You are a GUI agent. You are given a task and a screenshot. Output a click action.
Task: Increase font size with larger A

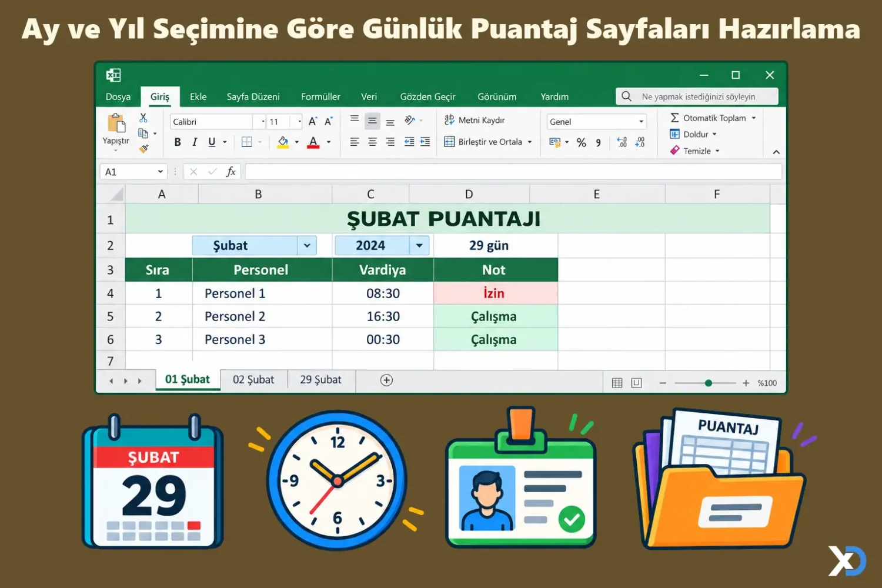313,121
